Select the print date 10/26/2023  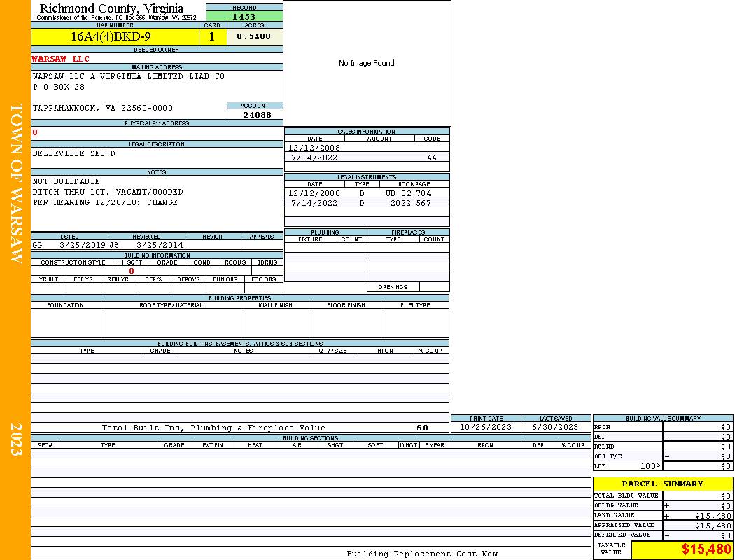coord(486,427)
